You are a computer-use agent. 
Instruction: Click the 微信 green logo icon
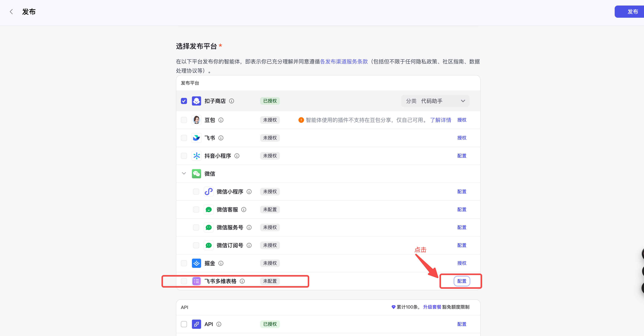click(x=197, y=174)
